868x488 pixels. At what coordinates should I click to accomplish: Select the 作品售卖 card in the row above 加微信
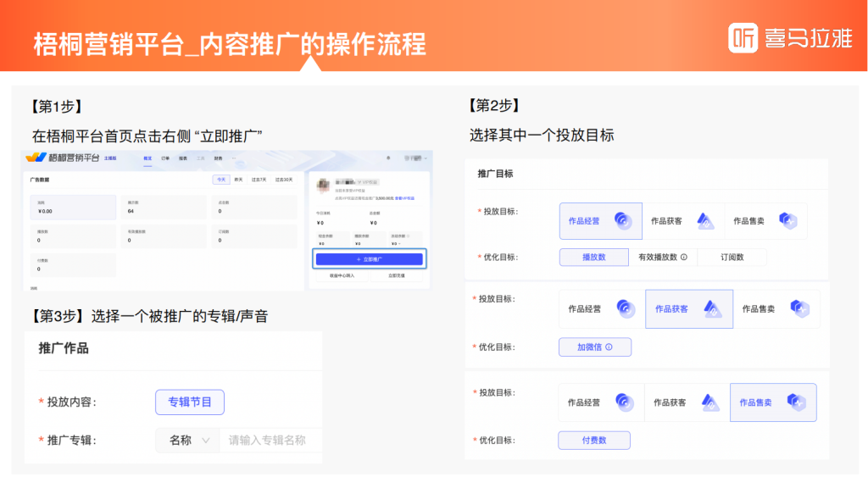point(776,308)
